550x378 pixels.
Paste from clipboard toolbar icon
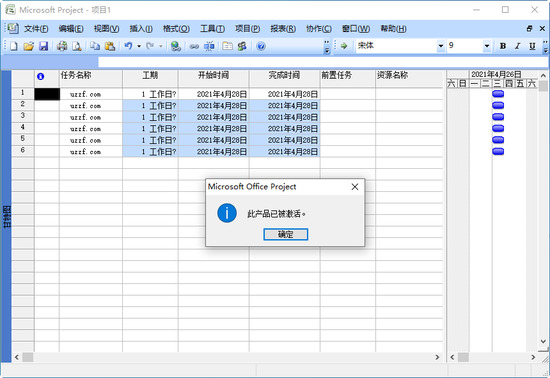(x=110, y=46)
